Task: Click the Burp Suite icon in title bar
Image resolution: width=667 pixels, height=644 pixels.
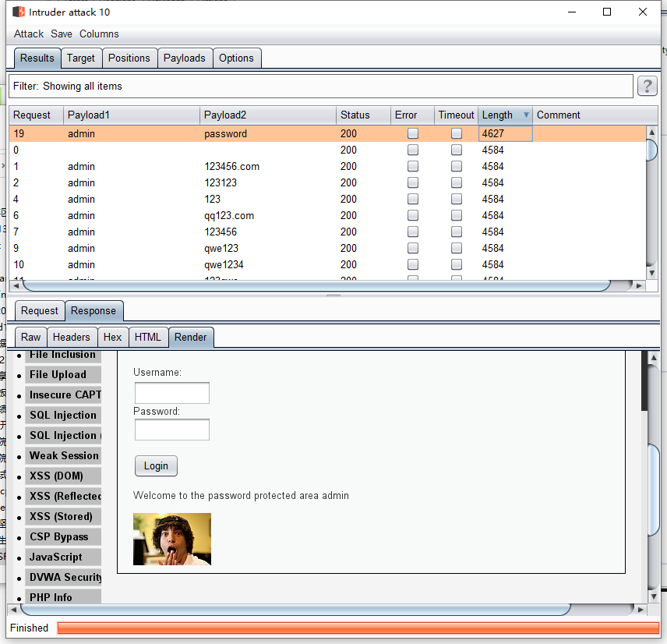Action: coord(19,12)
